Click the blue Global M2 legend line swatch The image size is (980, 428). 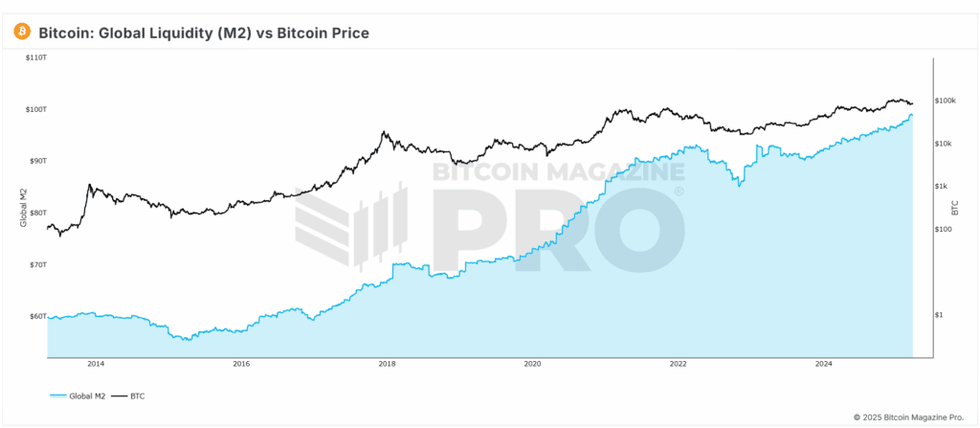click(58, 394)
